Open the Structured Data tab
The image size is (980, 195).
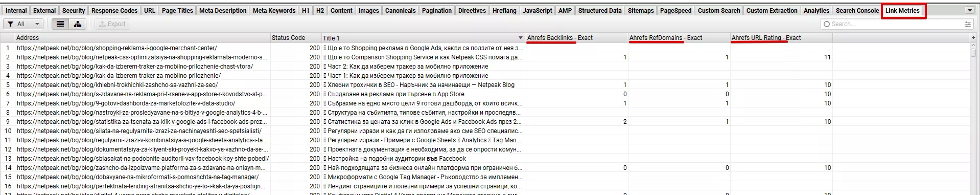[600, 10]
